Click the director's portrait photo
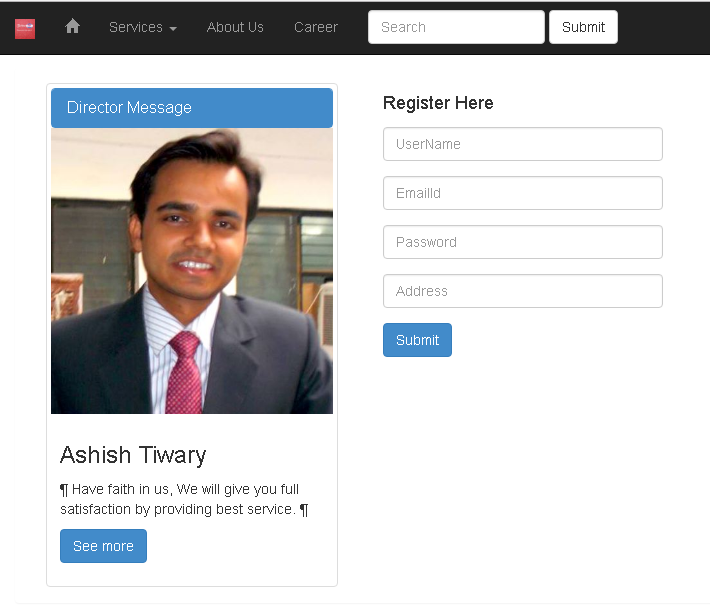 click(x=192, y=271)
